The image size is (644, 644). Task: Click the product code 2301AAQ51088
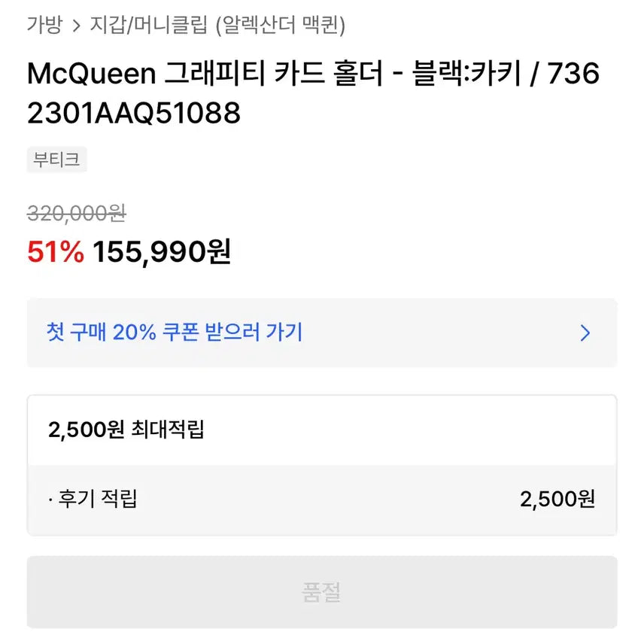pos(133,113)
